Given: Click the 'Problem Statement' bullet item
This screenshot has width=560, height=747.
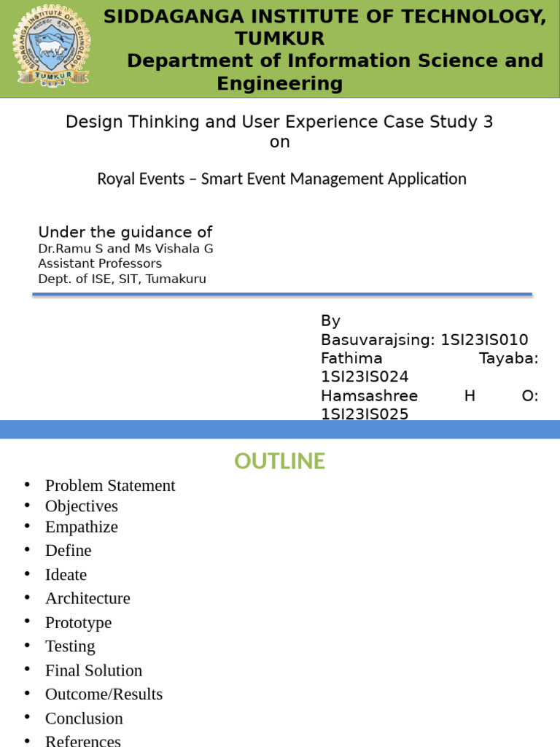Looking at the screenshot, I should point(111,485).
